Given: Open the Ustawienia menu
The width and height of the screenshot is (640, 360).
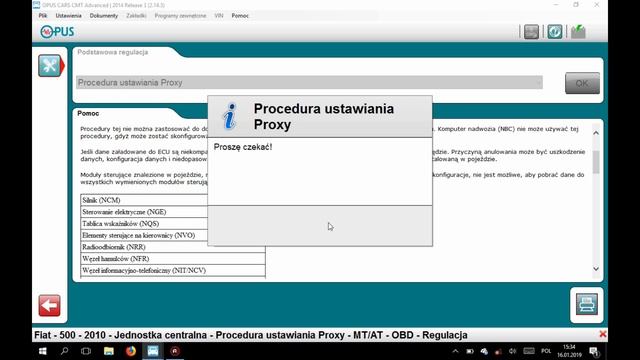Looking at the screenshot, I should click(69, 16).
